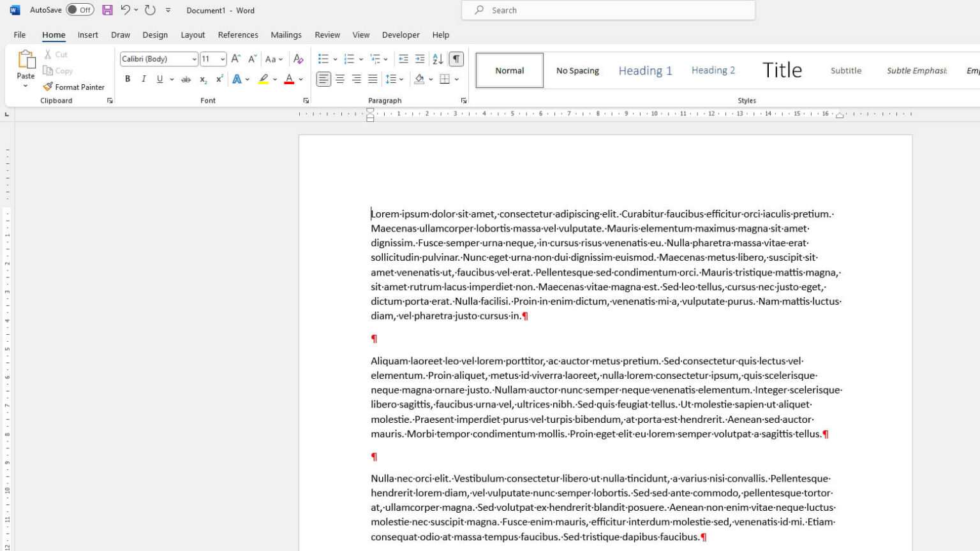Open the Sort dialog

click(x=438, y=59)
